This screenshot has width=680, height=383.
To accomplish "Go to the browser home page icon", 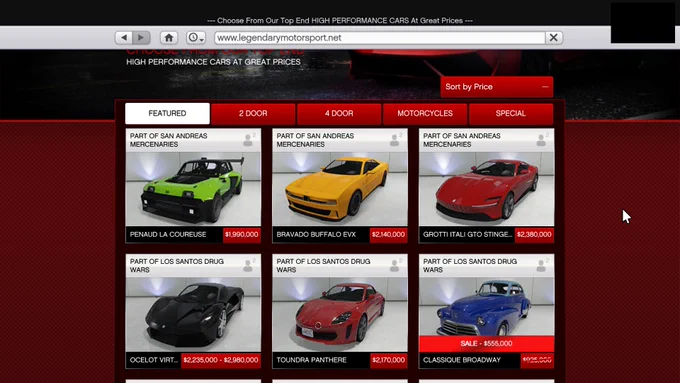I will pos(169,38).
